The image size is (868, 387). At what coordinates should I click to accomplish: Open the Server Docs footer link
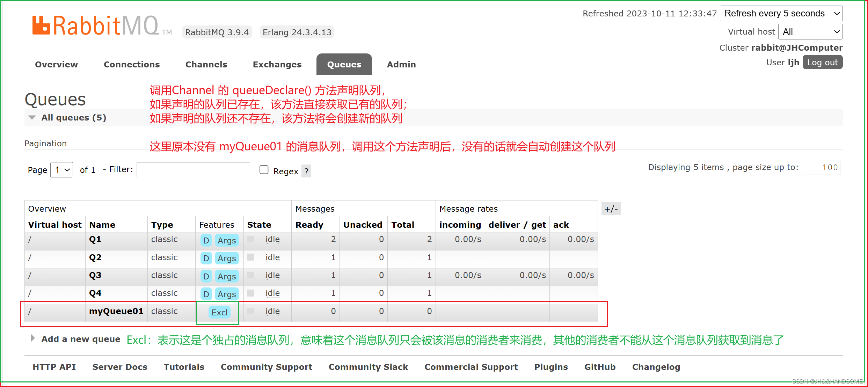coord(120,367)
